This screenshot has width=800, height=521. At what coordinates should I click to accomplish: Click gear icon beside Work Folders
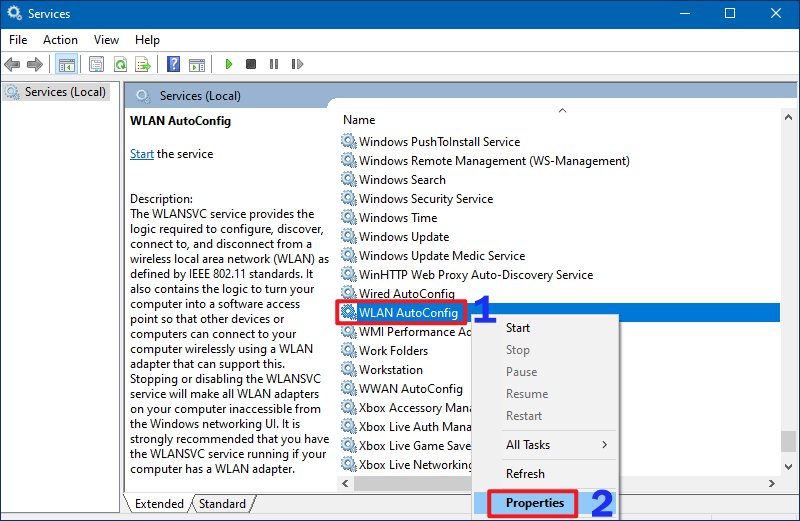pyautogui.click(x=349, y=351)
